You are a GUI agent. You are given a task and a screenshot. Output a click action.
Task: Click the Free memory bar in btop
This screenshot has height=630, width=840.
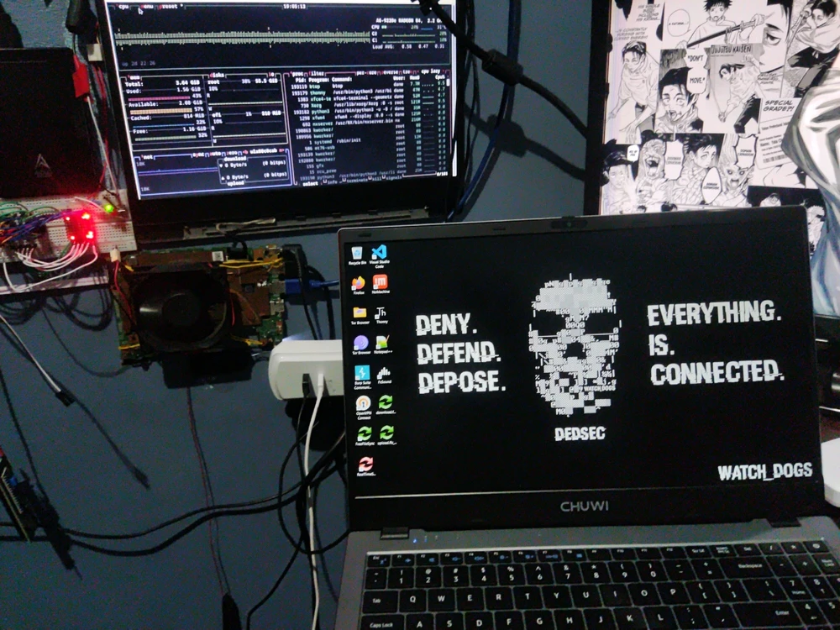click(x=166, y=138)
